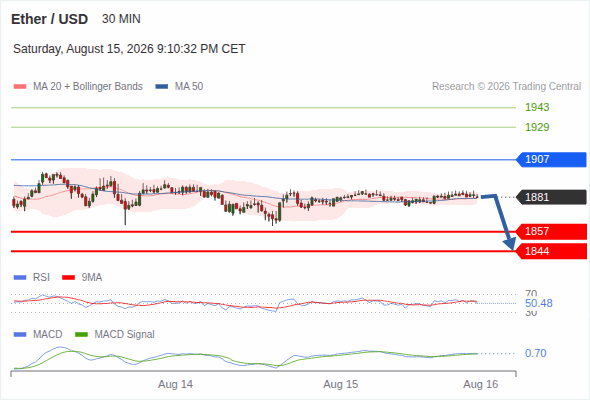Select the blue 1907 pivot price tag
Image resolution: width=590 pixels, height=400 pixels.
tap(551, 160)
